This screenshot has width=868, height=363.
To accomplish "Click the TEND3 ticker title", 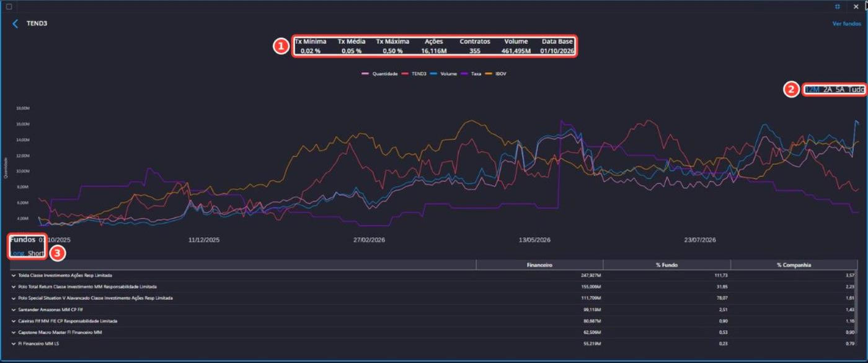I will tap(37, 24).
